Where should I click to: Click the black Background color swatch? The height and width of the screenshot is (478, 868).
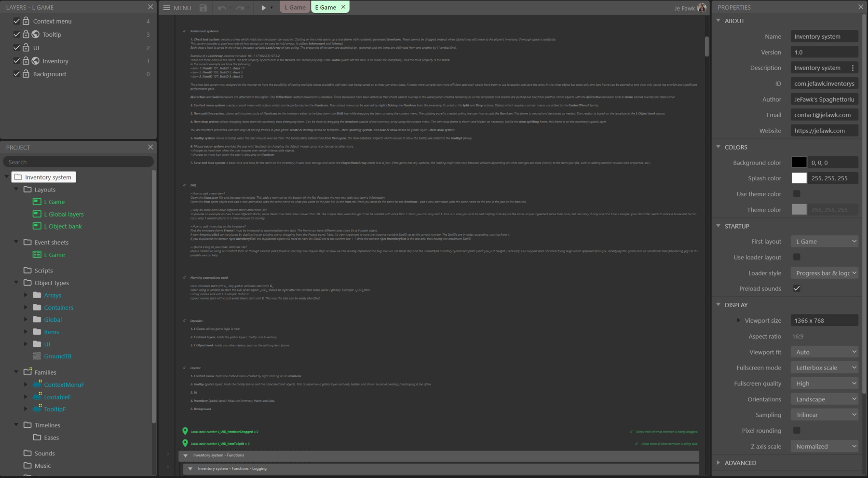(x=799, y=163)
